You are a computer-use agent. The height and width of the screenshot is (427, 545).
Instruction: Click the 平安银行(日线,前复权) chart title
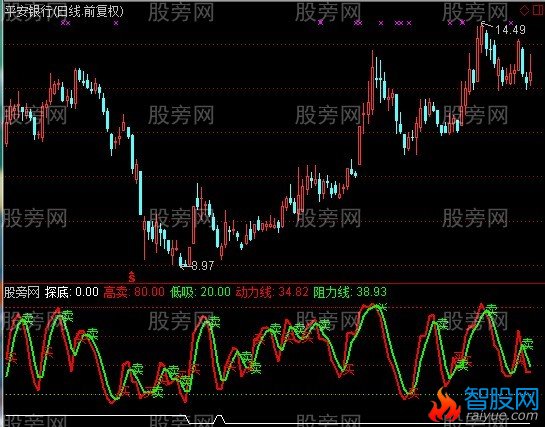point(65,11)
